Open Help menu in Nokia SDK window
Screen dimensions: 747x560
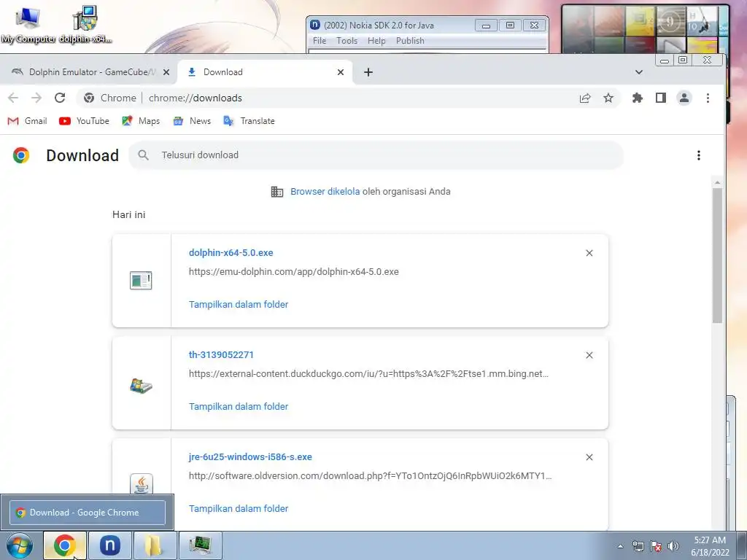click(x=376, y=41)
